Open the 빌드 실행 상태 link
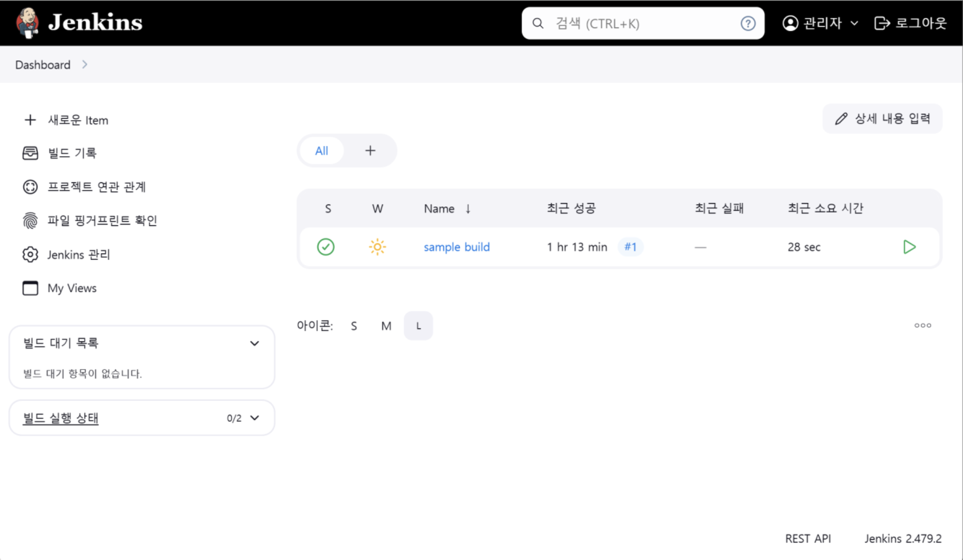Viewport: 963px width, 560px height. pos(61,418)
